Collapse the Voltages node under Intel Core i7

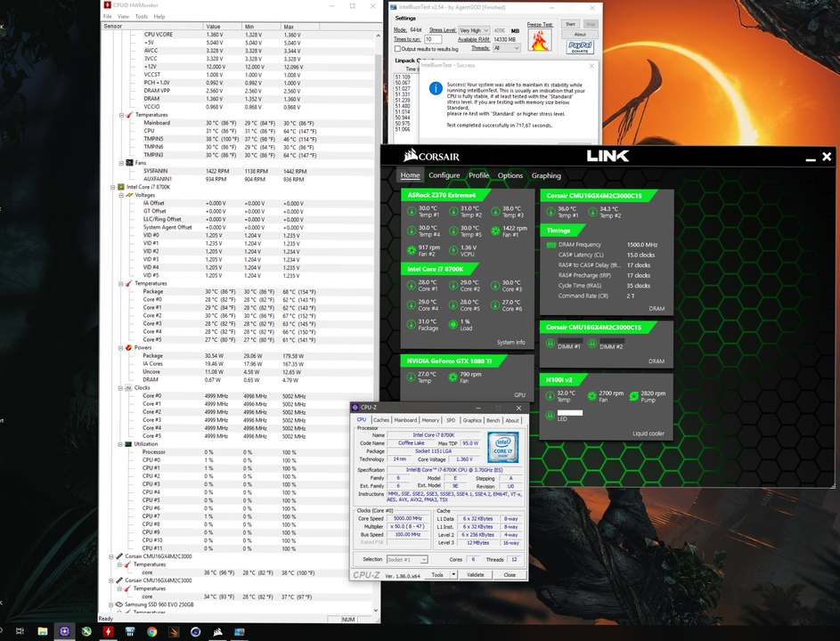click(x=121, y=196)
